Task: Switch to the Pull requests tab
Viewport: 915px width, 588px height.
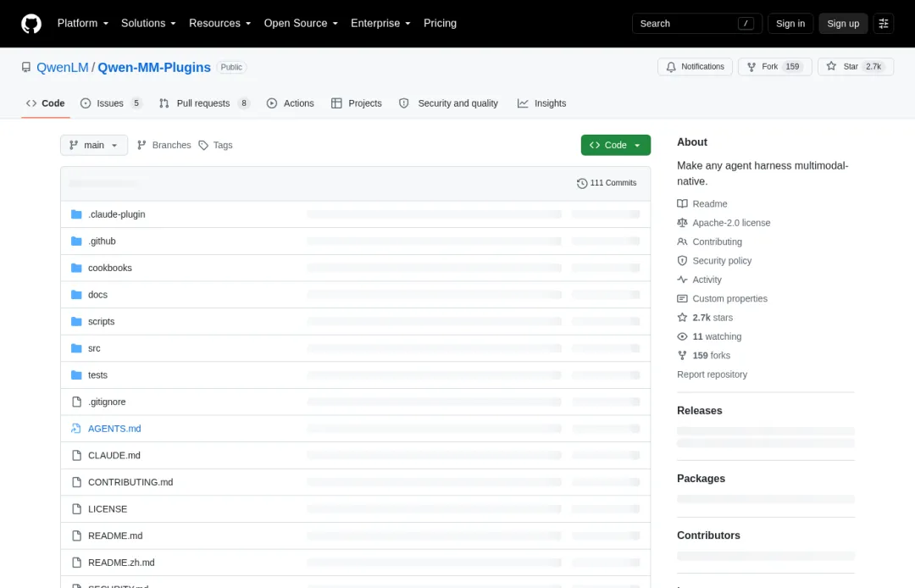Action: pos(204,103)
